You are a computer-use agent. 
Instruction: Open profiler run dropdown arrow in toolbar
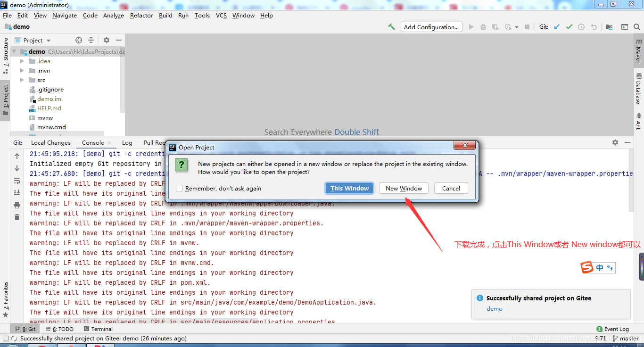[517, 27]
